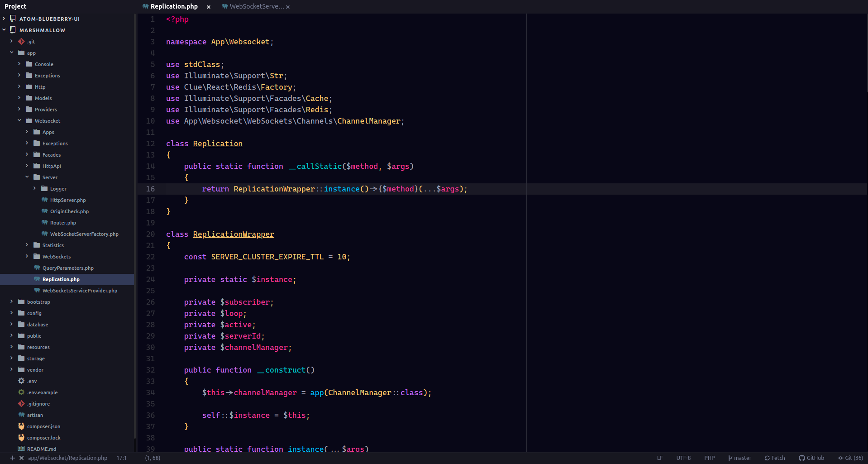Click the LF line ending selector

(660, 458)
